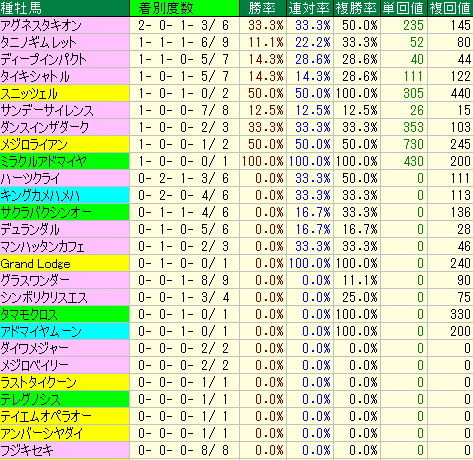Select the ハーツクライ sire name

click(x=30, y=178)
